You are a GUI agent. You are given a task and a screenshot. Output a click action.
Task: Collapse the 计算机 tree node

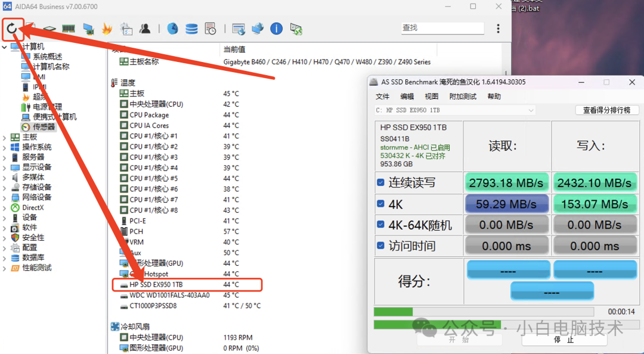(x=5, y=47)
